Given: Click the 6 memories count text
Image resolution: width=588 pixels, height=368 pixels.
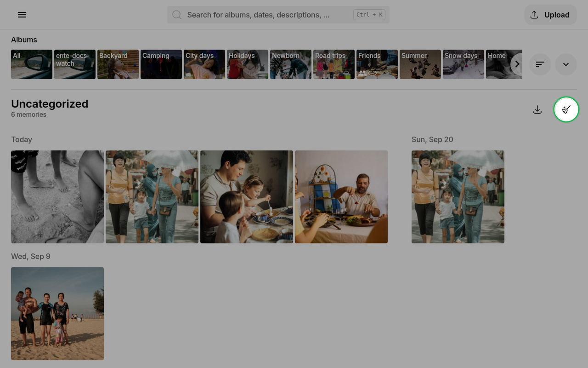Looking at the screenshot, I should (28, 115).
